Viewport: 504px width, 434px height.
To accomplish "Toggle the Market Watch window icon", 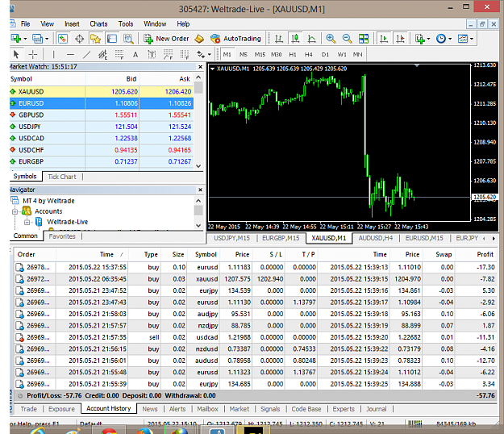I will [x=63, y=39].
